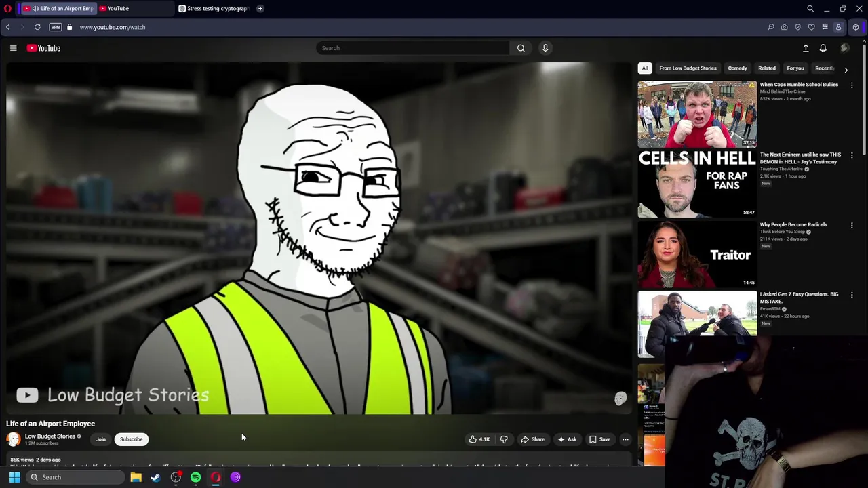Open the browser tab search icon
The image size is (868, 488).
tap(810, 9)
